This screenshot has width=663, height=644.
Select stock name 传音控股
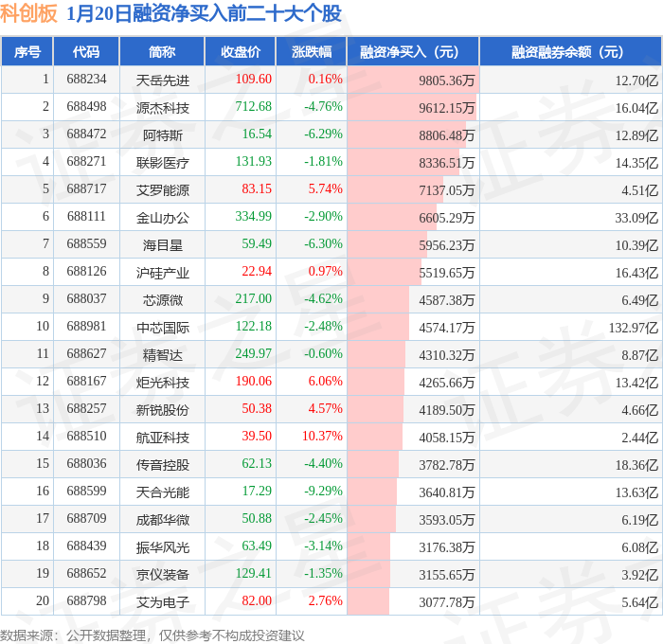(x=162, y=465)
